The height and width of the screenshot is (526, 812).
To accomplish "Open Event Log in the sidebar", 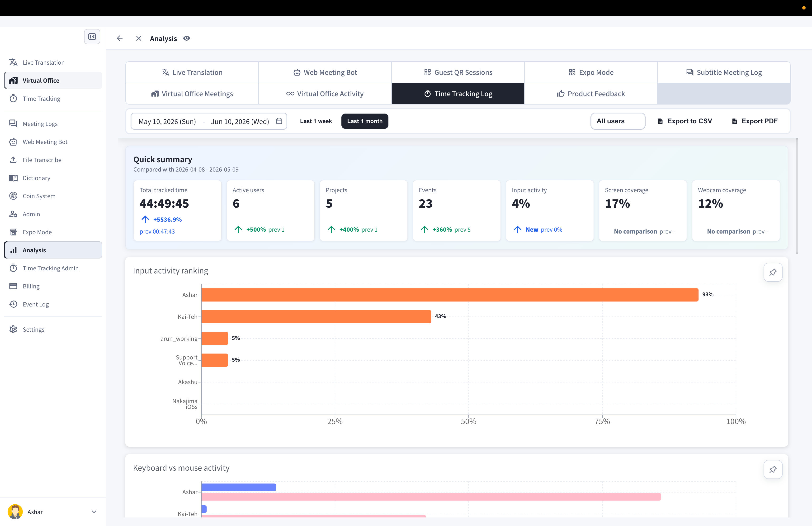I will [53, 305].
